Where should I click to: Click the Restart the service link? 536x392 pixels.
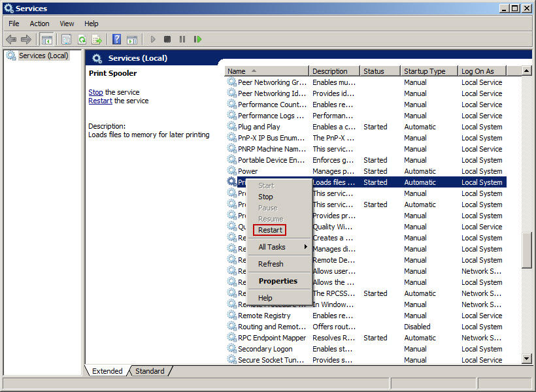tap(100, 101)
